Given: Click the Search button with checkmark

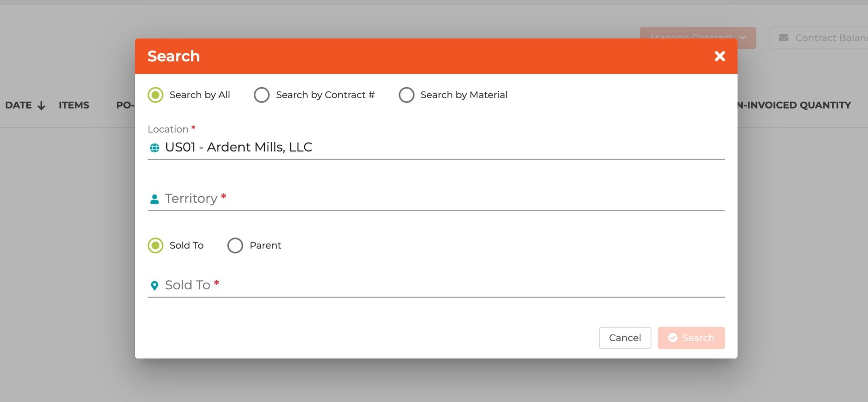Looking at the screenshot, I should [x=691, y=338].
